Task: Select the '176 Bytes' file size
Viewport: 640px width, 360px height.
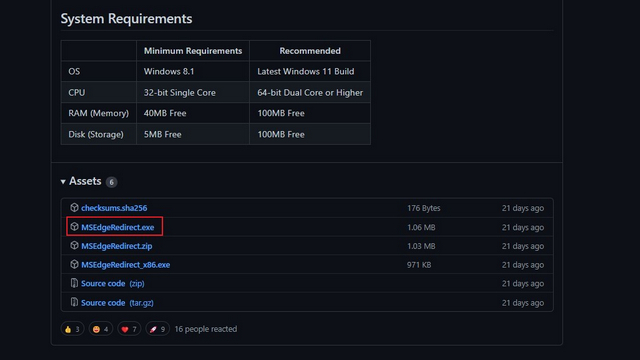Action: point(424,208)
